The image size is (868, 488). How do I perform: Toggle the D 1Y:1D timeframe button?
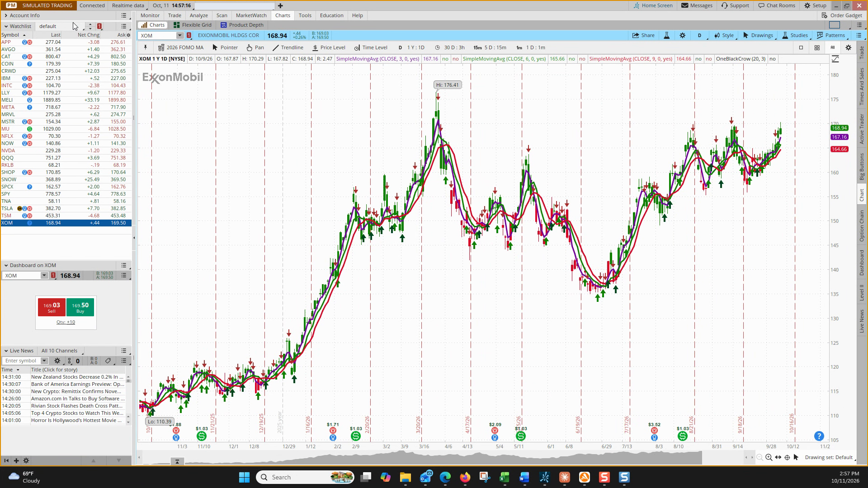[412, 47]
